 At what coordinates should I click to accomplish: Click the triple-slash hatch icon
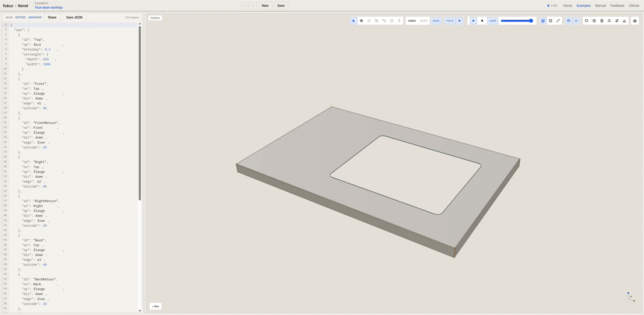coord(576,21)
